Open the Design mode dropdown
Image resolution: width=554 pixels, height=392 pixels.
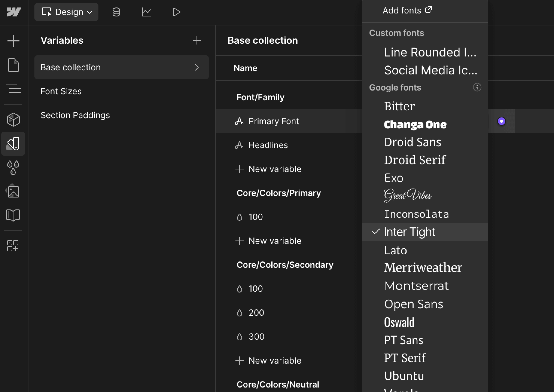click(66, 12)
